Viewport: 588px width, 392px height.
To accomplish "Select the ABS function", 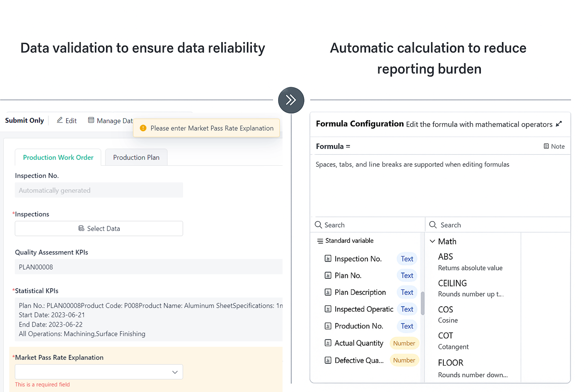I will (x=445, y=257).
